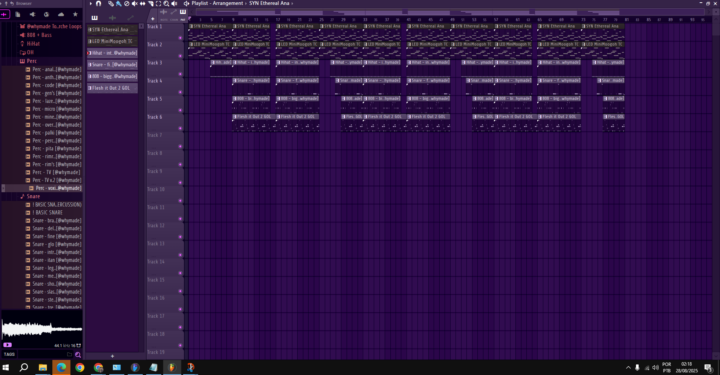Screen dimensions: 720x375
Task: Select the Paint brush tool
Action: (119, 3)
